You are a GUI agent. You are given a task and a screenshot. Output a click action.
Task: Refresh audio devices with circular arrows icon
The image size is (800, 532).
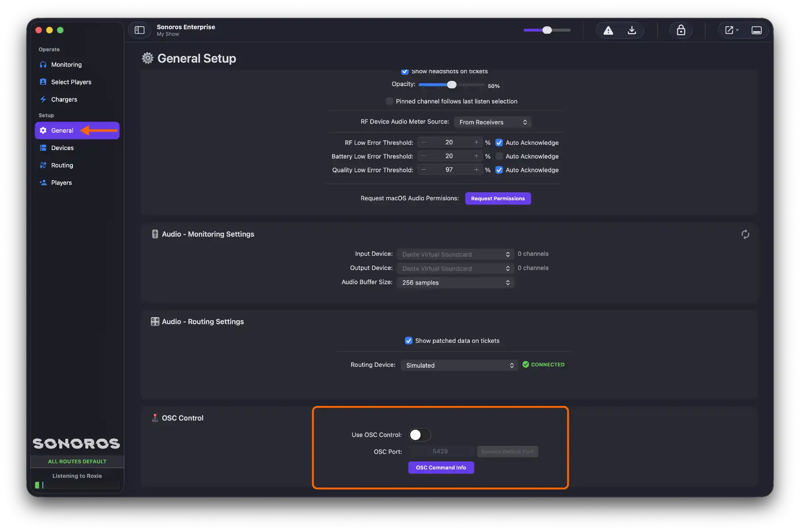click(745, 234)
